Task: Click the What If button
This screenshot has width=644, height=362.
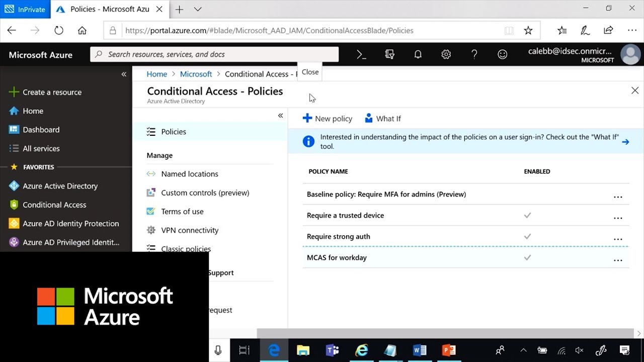Action: pos(383,119)
